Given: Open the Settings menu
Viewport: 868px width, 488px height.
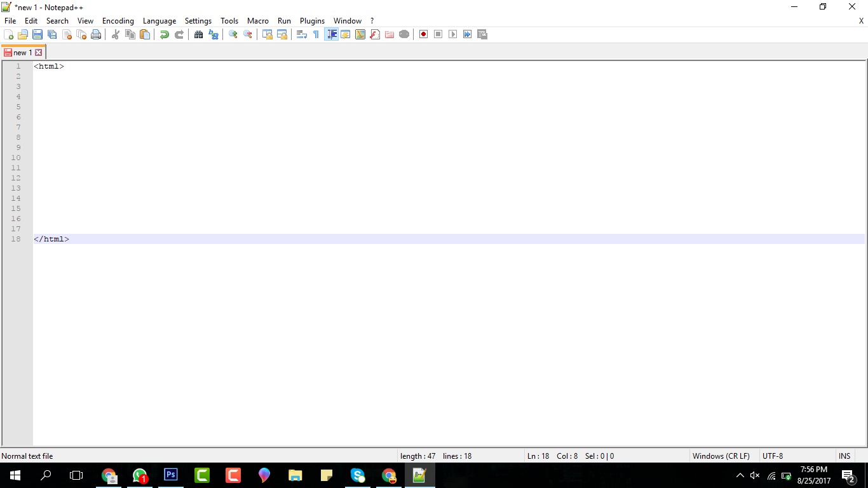Looking at the screenshot, I should click(198, 21).
